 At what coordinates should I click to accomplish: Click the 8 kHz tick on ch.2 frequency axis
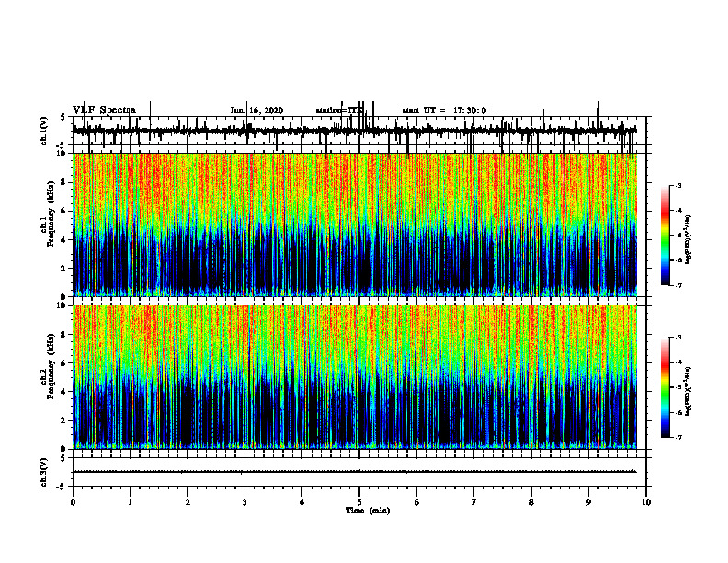point(64,335)
